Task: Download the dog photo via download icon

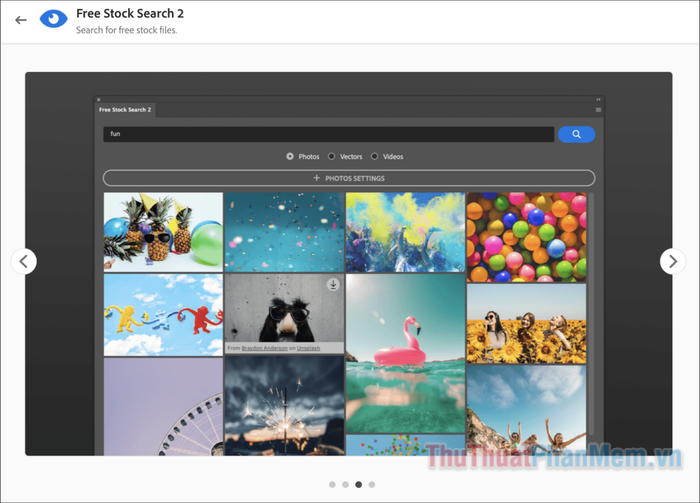Action: point(333,284)
